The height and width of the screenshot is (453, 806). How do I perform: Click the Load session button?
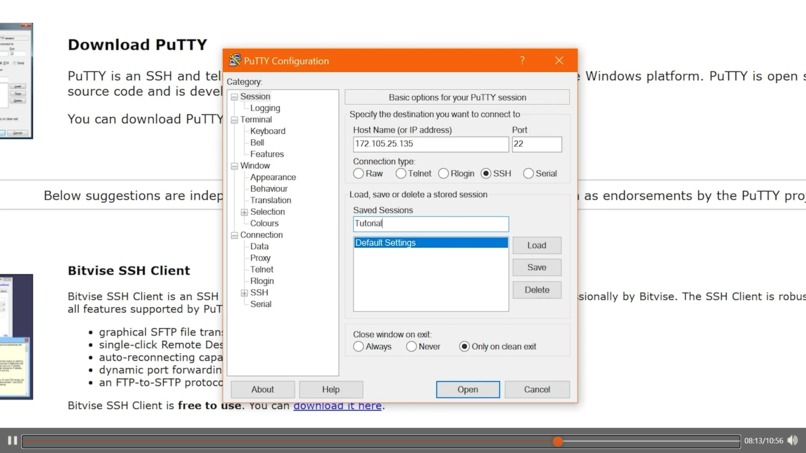pyautogui.click(x=537, y=245)
